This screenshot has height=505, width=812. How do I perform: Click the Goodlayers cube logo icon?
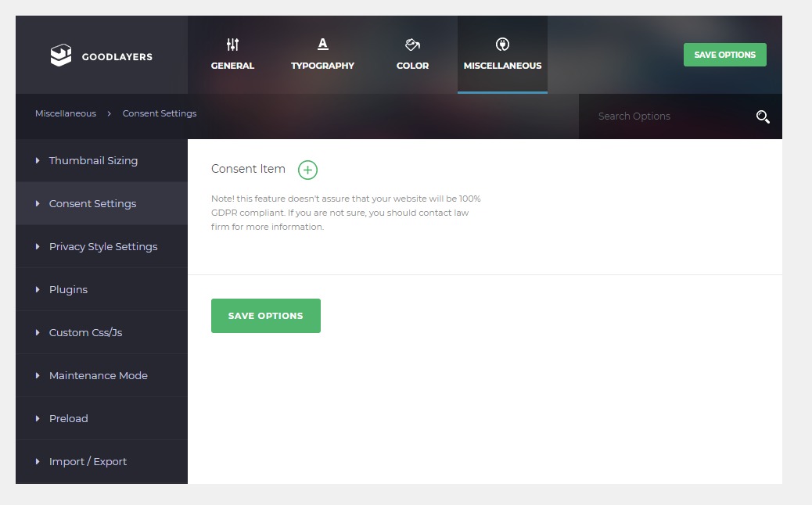60,55
